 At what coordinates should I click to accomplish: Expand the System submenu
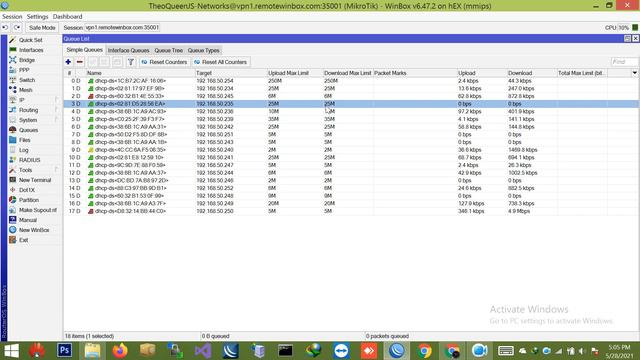56,120
